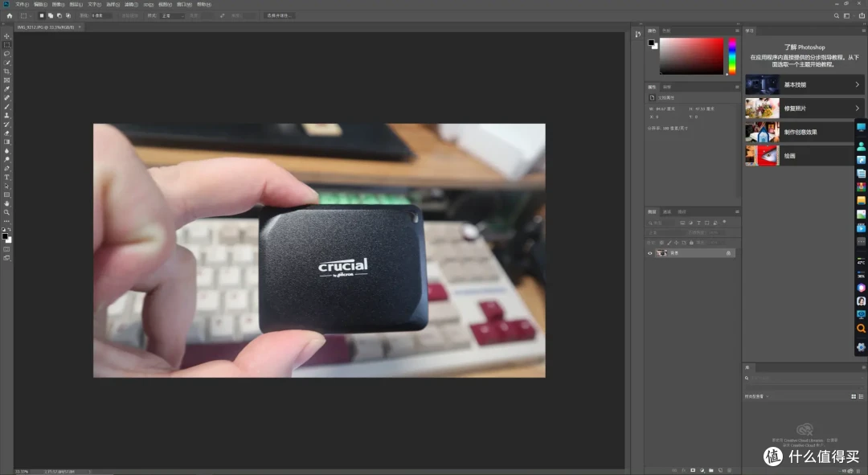The image size is (868, 475).
Task: Open the 滤镜 (Filter) menu
Action: click(x=131, y=5)
